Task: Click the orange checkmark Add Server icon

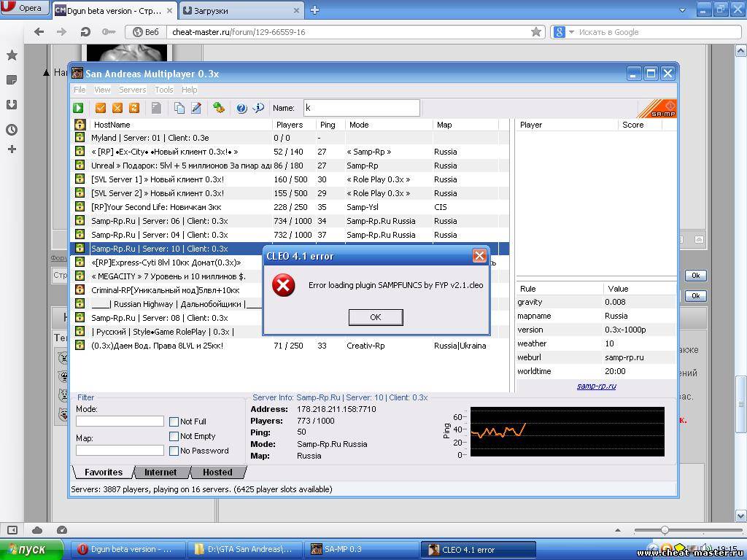Action: (x=101, y=108)
